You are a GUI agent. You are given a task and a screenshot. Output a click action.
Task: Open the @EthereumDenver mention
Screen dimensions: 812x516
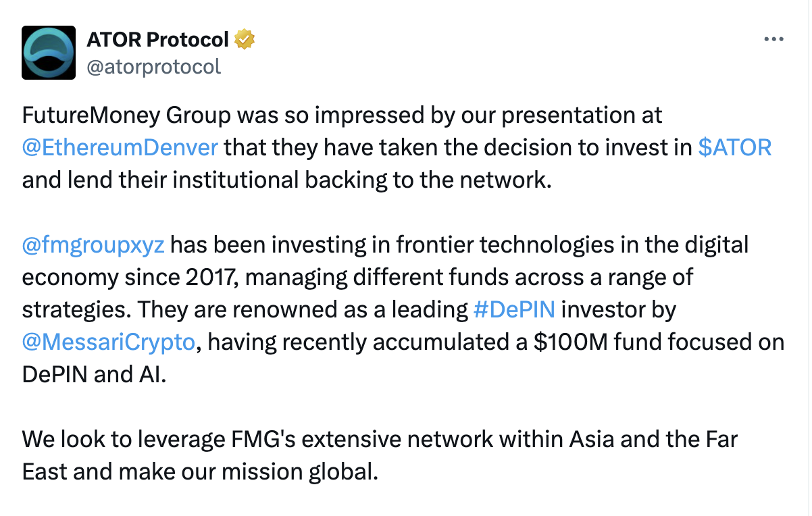coord(120,147)
